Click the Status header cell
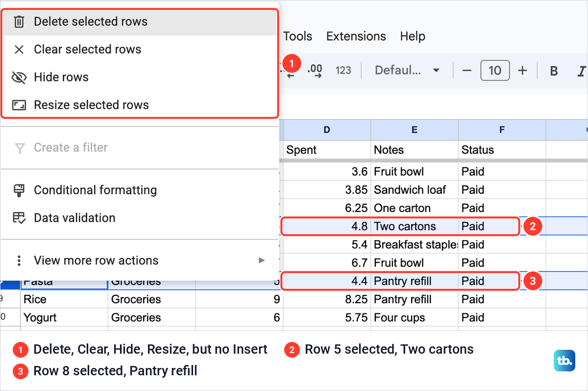Screen dimensions: 588x391 coord(502,150)
